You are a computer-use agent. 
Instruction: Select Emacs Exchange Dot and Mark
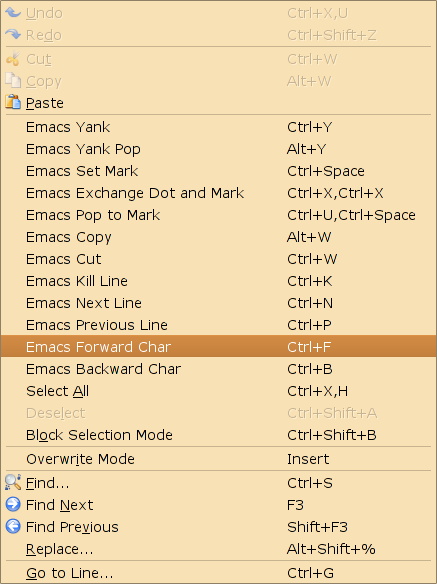pyautogui.click(x=219, y=193)
